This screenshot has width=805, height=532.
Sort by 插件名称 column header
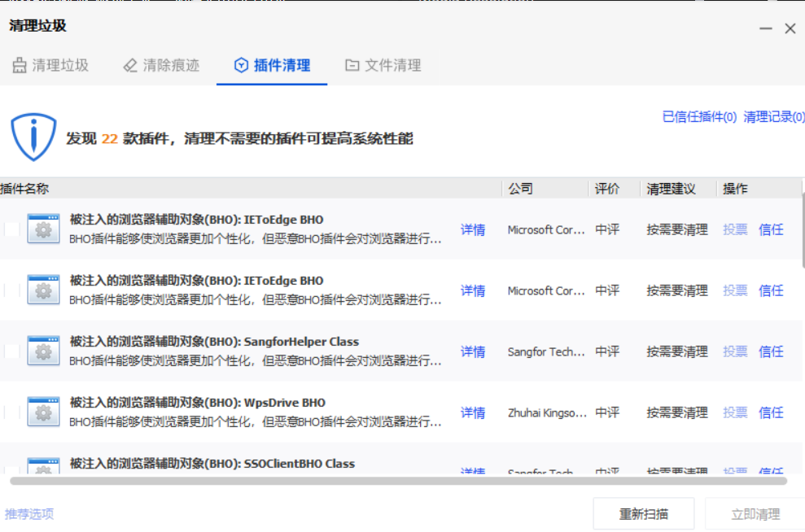click(x=24, y=189)
